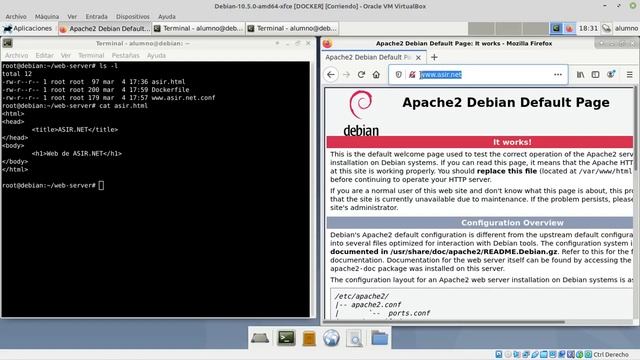Open page actions three-dot menu
This screenshot has height=360, width=640.
[x=558, y=75]
